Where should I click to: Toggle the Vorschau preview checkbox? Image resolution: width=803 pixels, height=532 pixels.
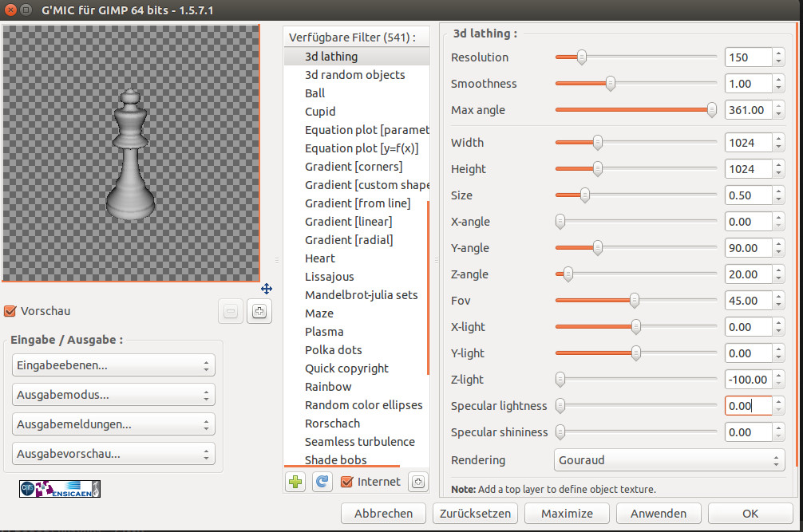[11, 311]
